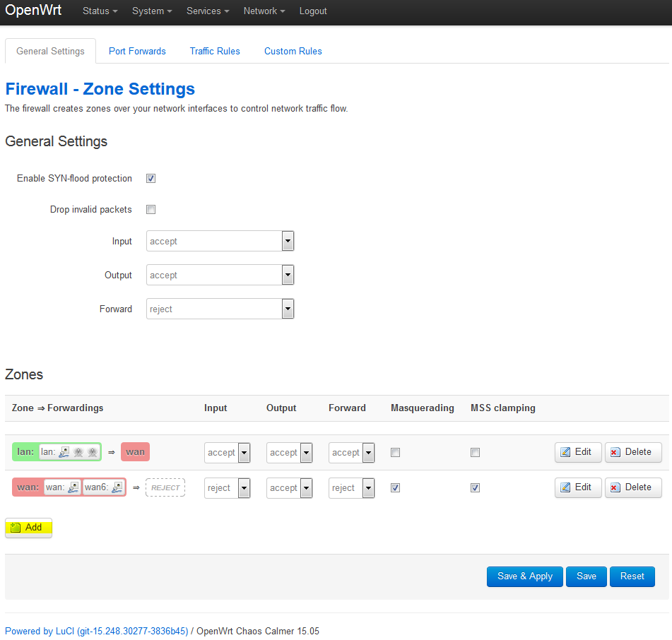
Task: Click the second wireless icon in lan zone
Action: pos(92,452)
